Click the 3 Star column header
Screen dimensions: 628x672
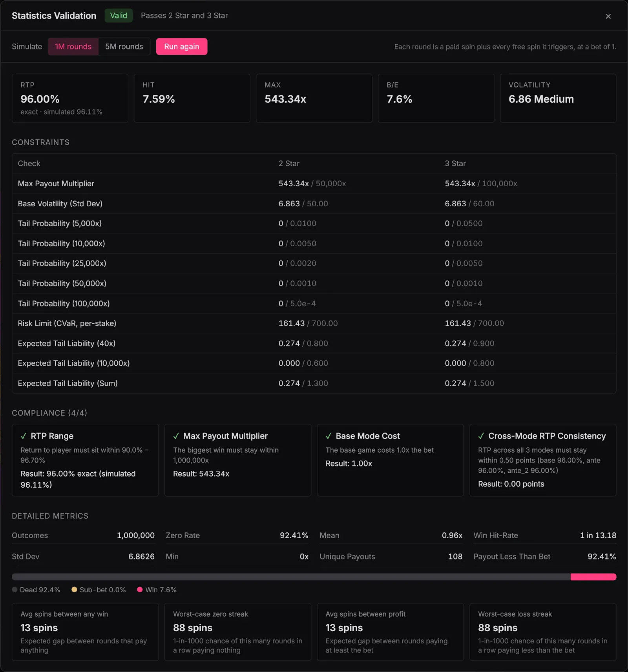tap(455, 164)
